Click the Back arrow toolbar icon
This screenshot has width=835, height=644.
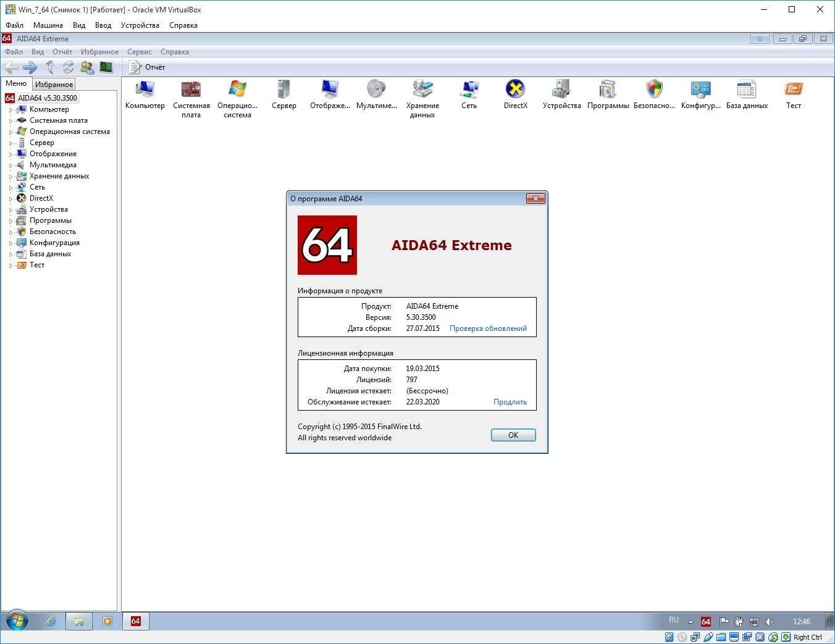tap(11, 67)
